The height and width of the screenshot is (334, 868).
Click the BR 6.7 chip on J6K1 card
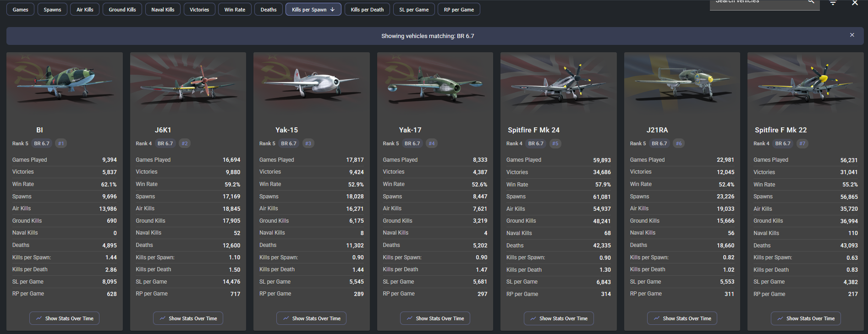coord(165,143)
